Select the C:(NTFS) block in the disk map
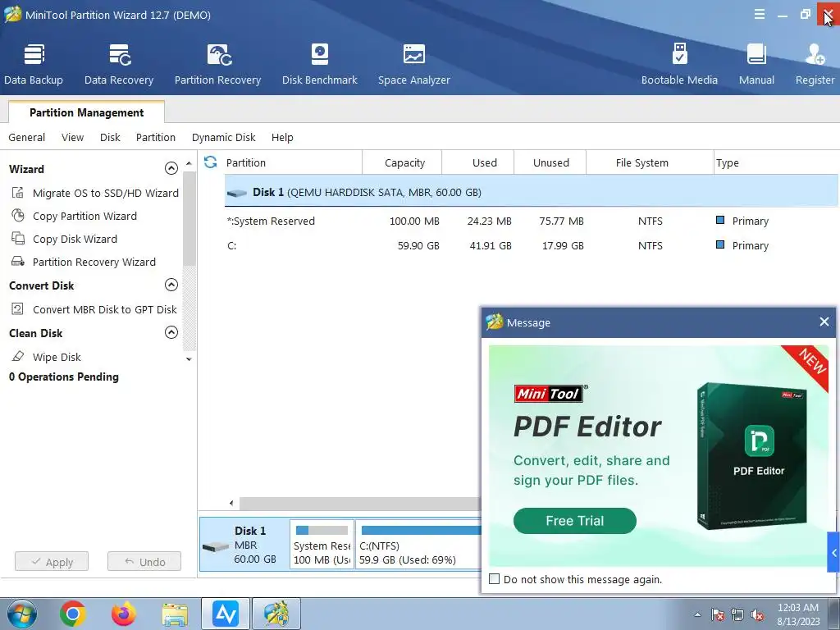The width and height of the screenshot is (840, 630). (x=418, y=545)
